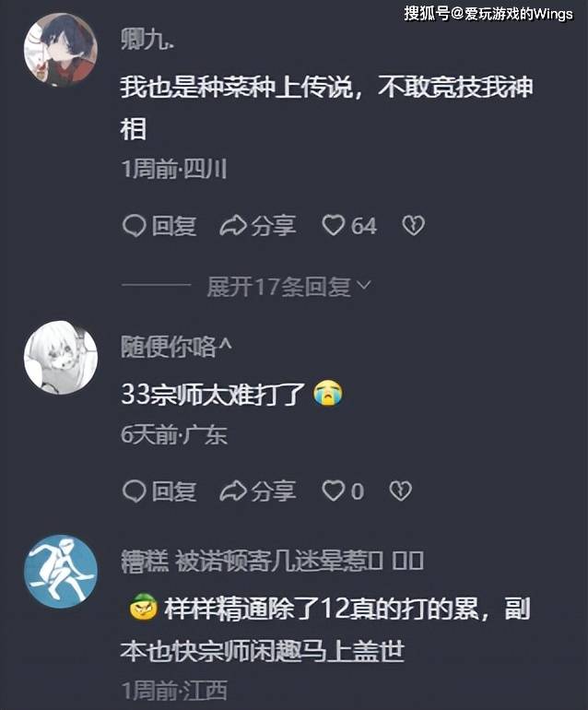The height and width of the screenshot is (710, 588).
Task: Open 卿九's profile avatar
Action: click(60, 50)
